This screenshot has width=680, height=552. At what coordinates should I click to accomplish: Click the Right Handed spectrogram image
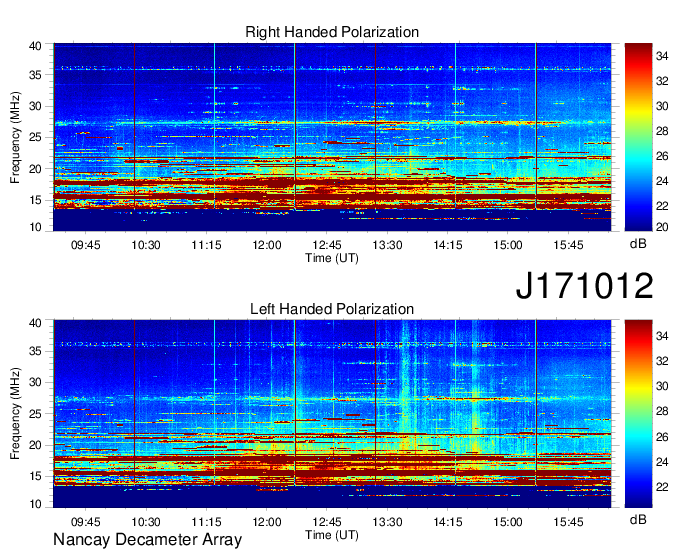(332, 137)
